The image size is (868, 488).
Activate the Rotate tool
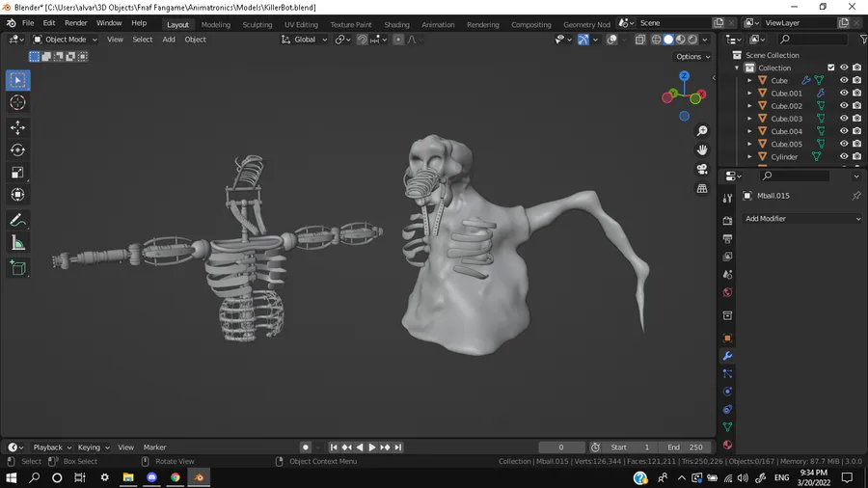coord(17,149)
